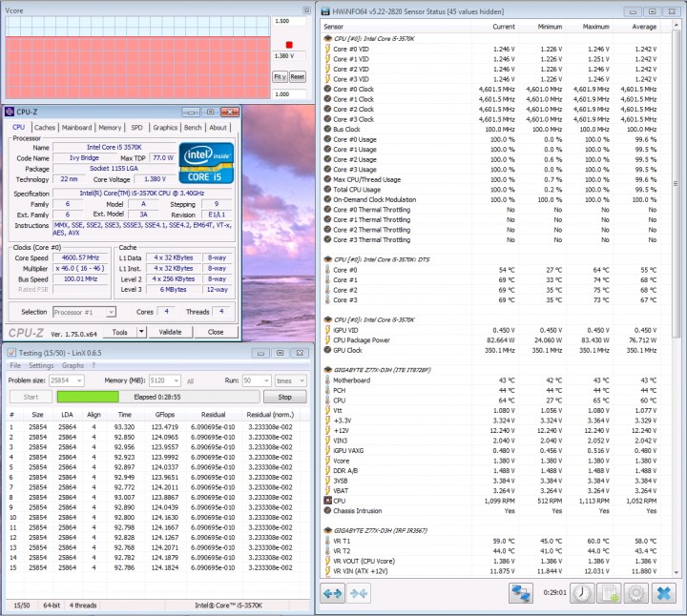Click the clock reset-timer icon in HWiNFO
This screenshot has width=687, height=616.
pyautogui.click(x=582, y=593)
